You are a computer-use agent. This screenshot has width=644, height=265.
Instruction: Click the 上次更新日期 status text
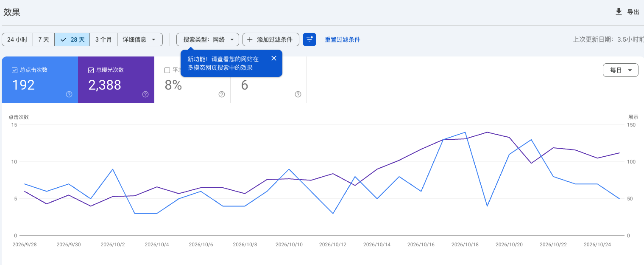pos(608,39)
